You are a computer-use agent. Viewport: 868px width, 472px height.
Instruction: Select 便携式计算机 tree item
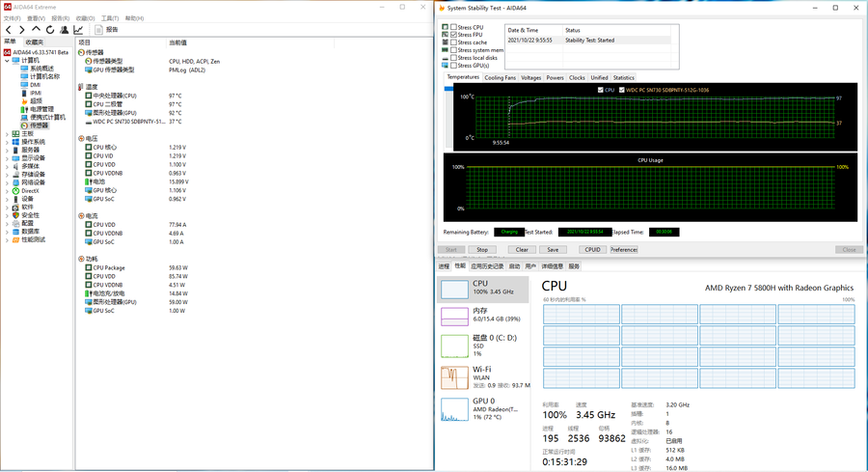42,118
